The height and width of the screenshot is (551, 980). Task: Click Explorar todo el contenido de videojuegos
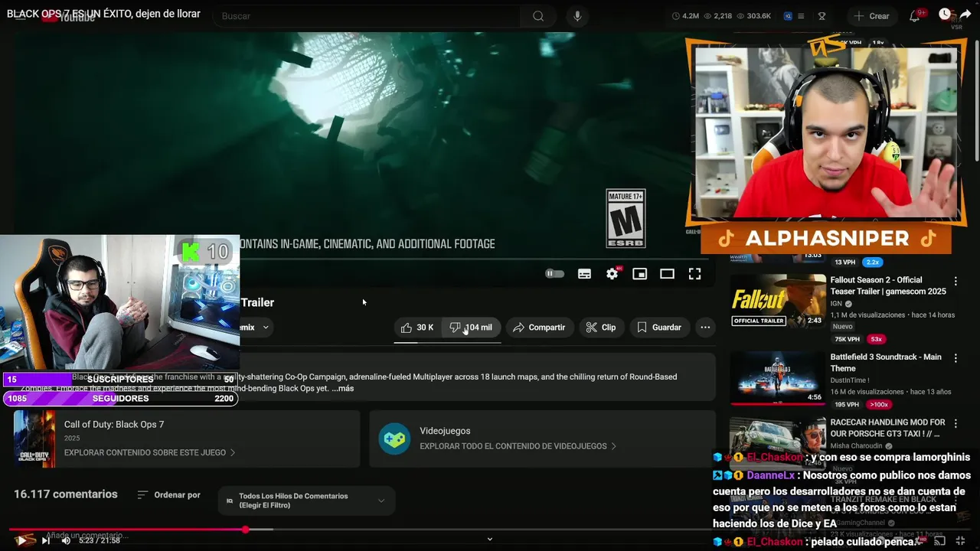[518, 446]
